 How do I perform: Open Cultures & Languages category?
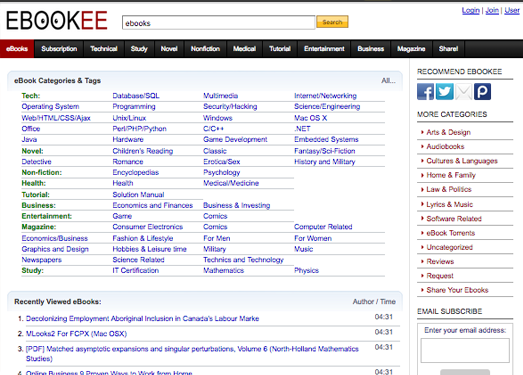462,161
